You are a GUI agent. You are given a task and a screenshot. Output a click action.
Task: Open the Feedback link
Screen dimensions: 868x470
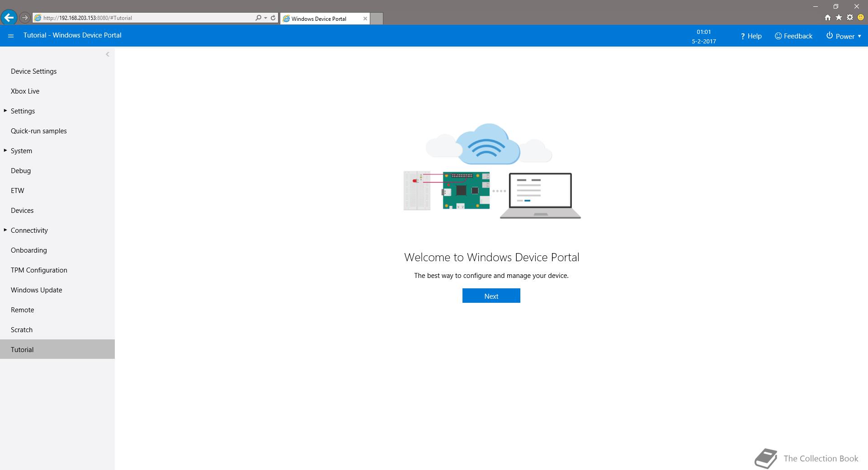coord(793,36)
